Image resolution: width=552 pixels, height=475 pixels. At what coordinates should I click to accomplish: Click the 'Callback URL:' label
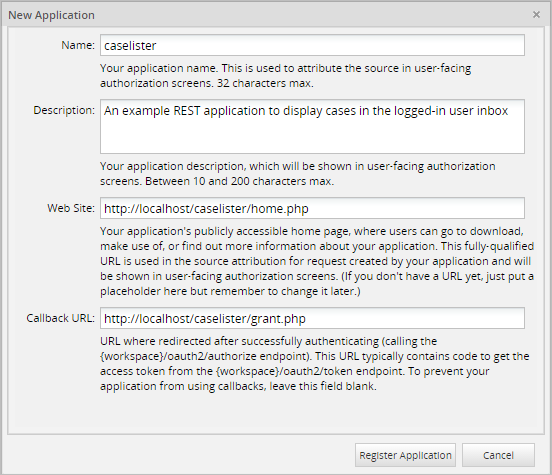pyautogui.click(x=61, y=318)
